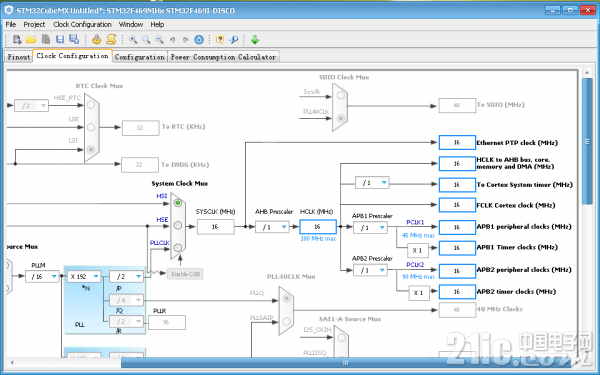Screen dimensions: 600x375
Task: Open the PLL /R divider dropdown
Action: pyautogui.click(x=126, y=321)
